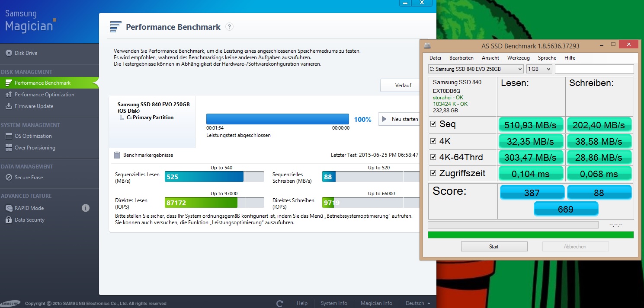The height and width of the screenshot is (308, 644).
Task: Minimize the Samsung Magician window
Action: tap(405, 3)
